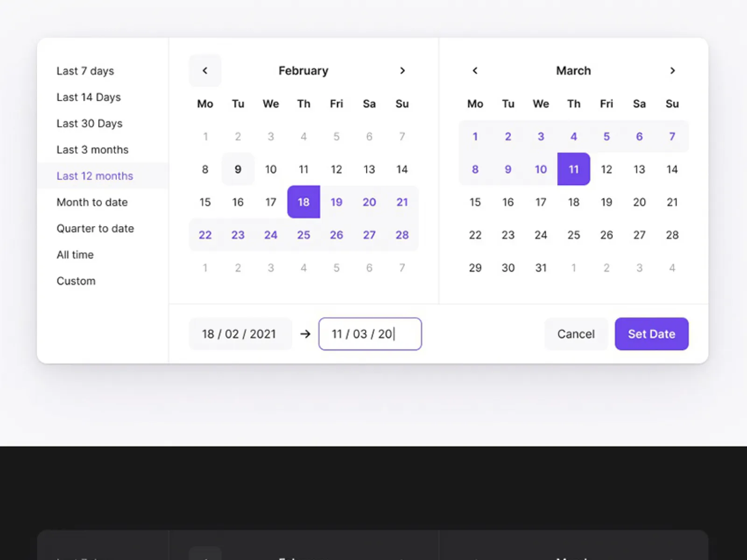Navigate the March calendar back a month
This screenshot has height=560, width=747.
coord(475,70)
